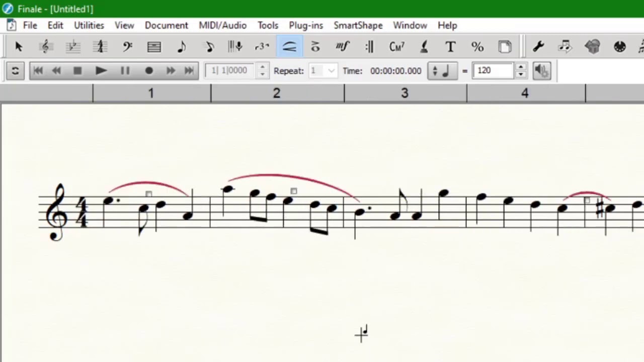Select the Speedy Entry tool
The height and width of the screenshot is (362, 644).
pos(209,47)
